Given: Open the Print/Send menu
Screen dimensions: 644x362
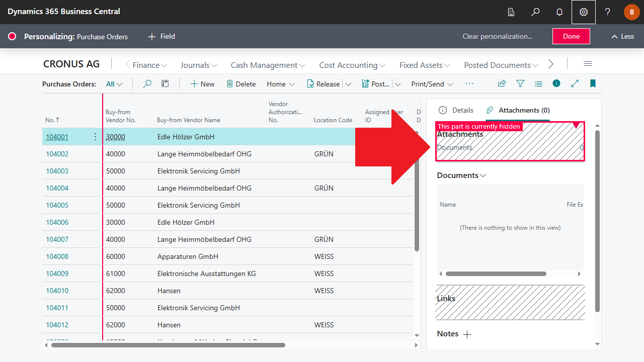Looking at the screenshot, I should (432, 84).
